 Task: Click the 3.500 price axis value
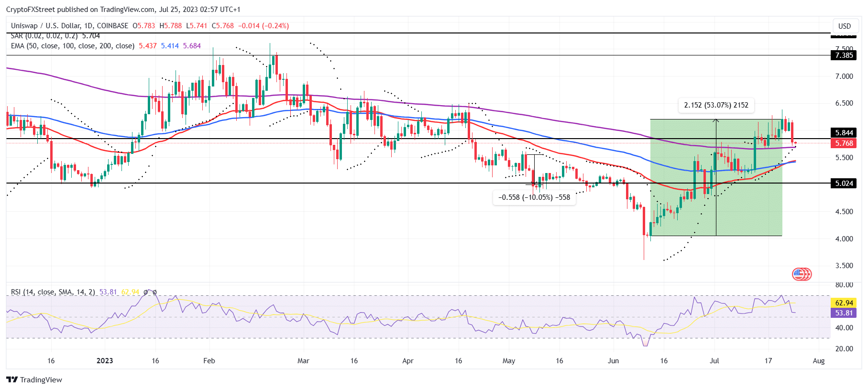point(844,266)
